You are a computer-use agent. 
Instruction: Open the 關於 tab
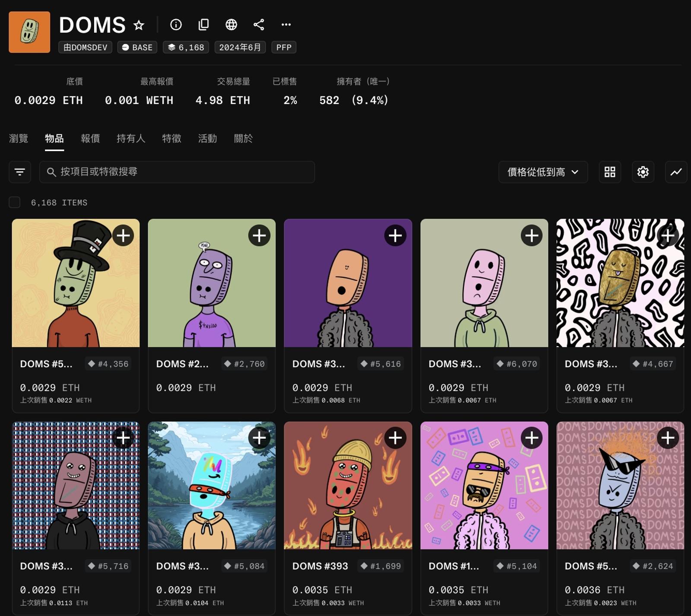243,138
